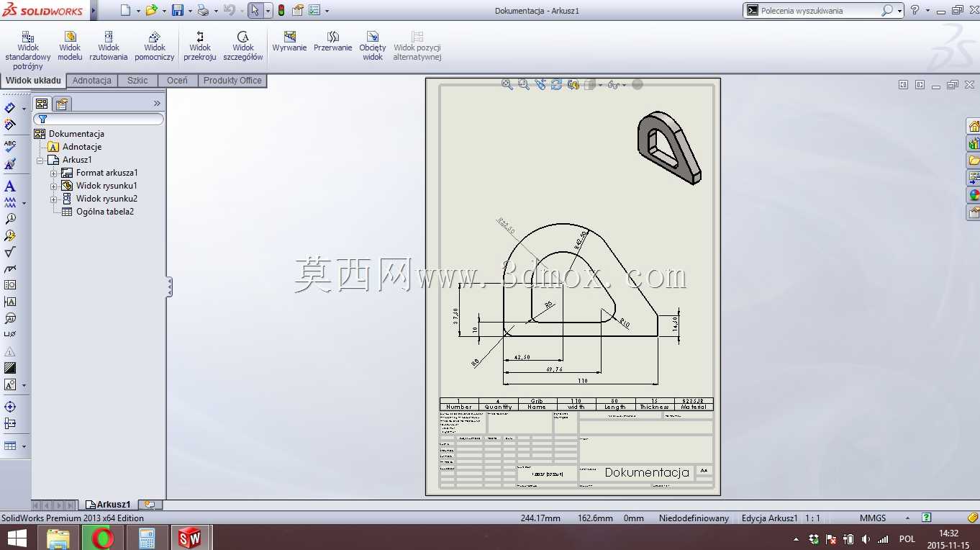
Task: Expand the Format arkusza1 tree node
Action: coord(53,173)
